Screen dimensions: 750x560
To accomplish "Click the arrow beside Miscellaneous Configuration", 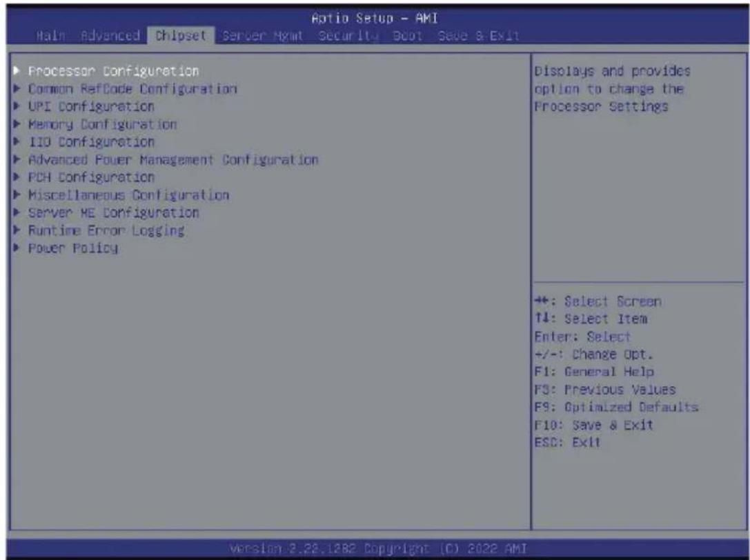I will coord(17,194).
